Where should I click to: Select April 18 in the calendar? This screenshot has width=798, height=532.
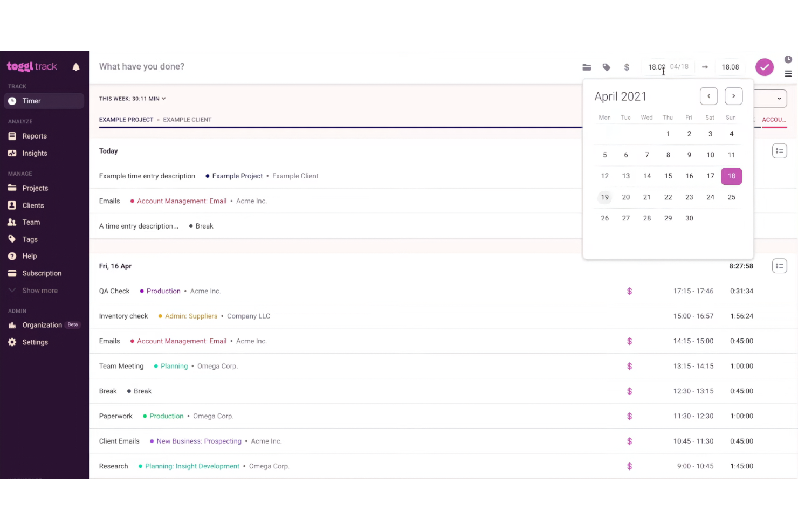point(731,176)
